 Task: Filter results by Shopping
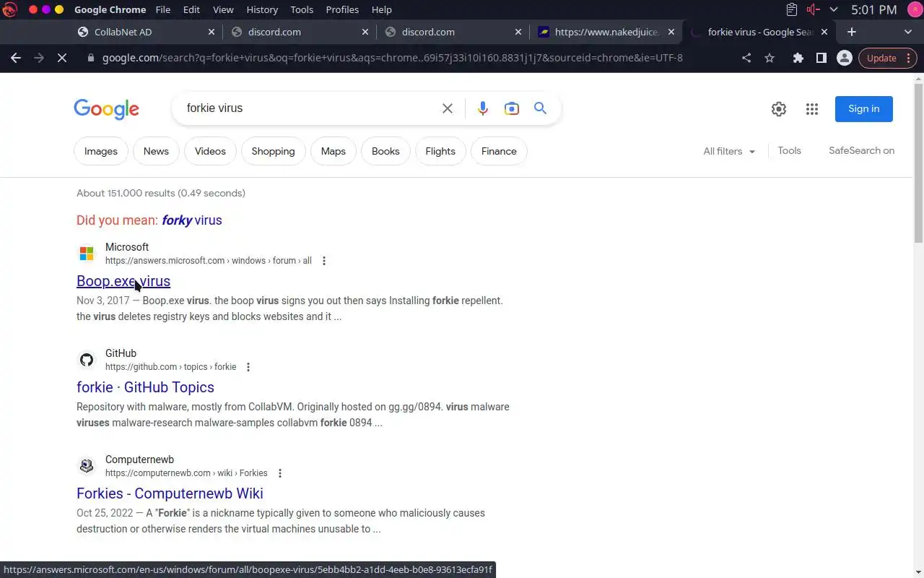tap(273, 151)
